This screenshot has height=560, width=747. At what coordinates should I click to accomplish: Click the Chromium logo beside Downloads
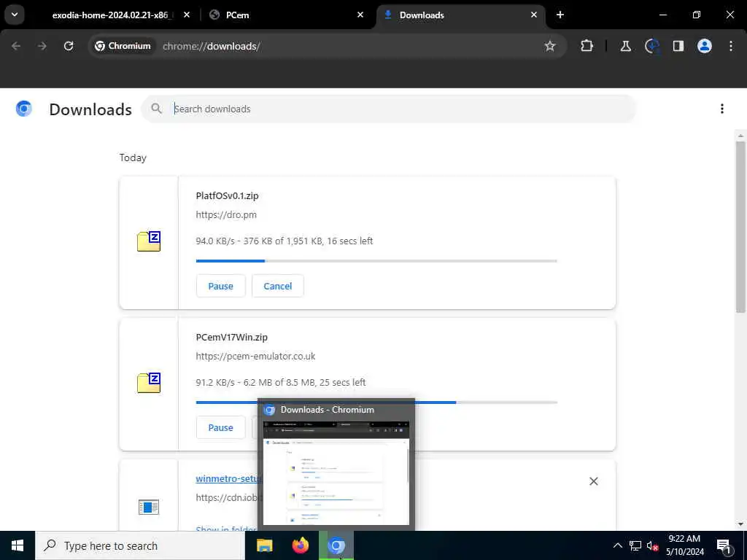24,109
